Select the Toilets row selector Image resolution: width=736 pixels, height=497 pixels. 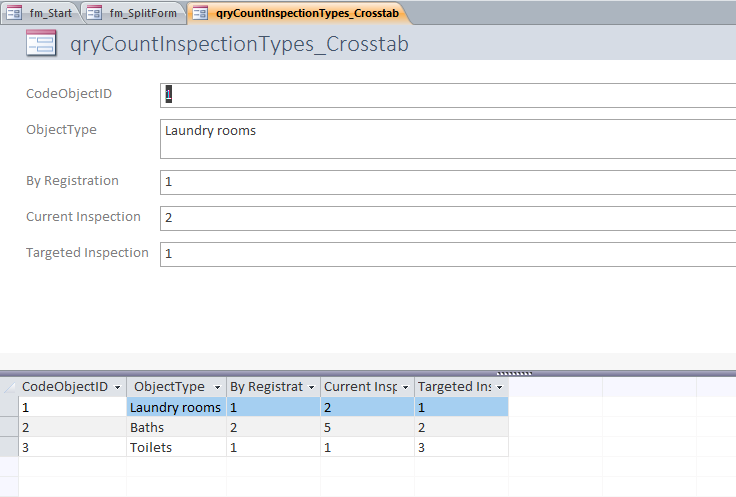pos(9,447)
